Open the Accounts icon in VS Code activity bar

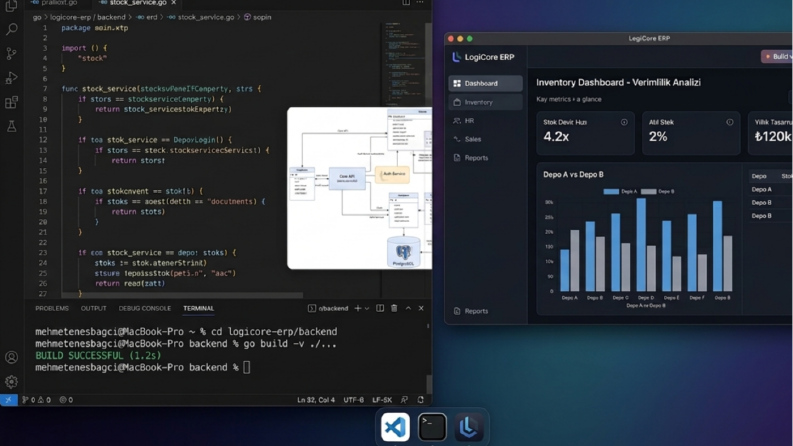coord(11,357)
